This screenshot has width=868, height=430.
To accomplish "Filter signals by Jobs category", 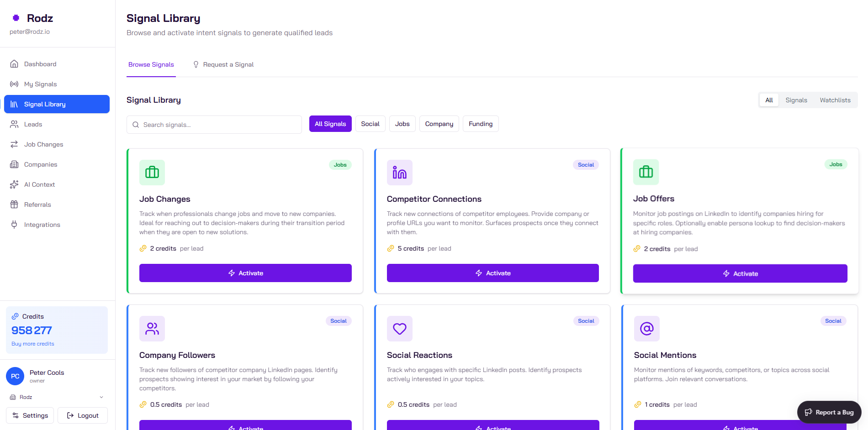I will 402,124.
